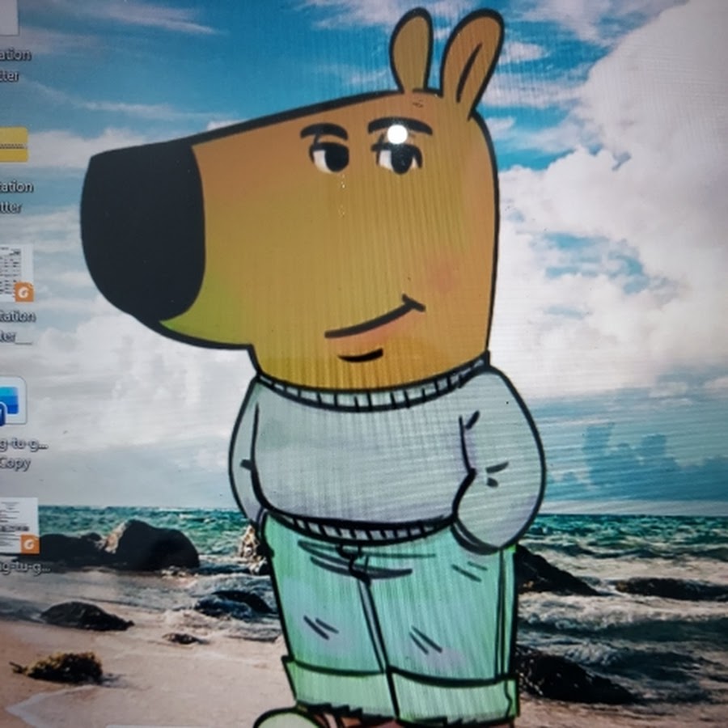This screenshot has width=728, height=728.
Task: Click the cartoon dog's smaller left ear
Action: click(x=411, y=50)
